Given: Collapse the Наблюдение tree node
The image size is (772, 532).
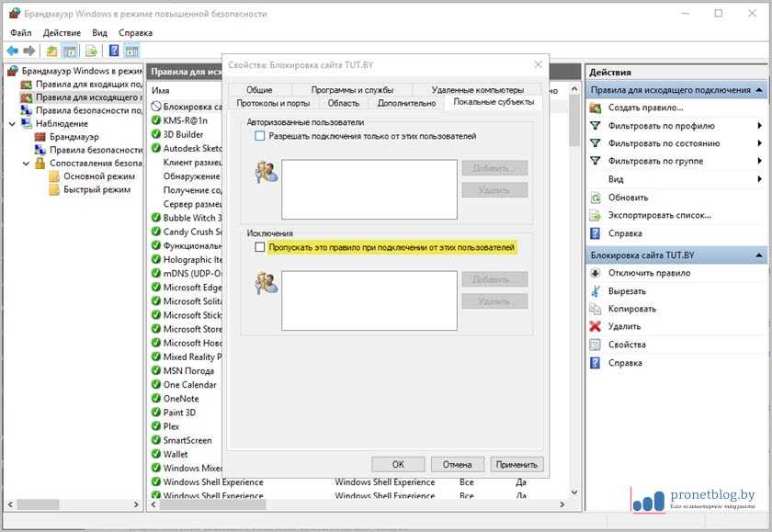Looking at the screenshot, I should coord(12,124).
